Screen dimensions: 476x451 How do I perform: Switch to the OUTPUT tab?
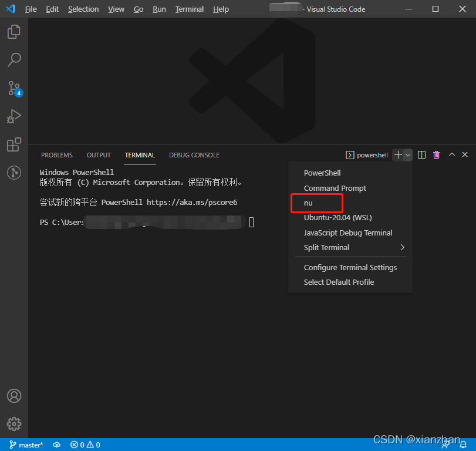[99, 155]
